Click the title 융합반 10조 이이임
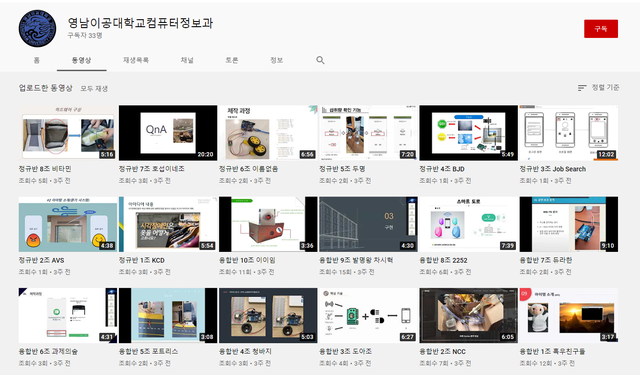Viewport: 640px width, 375px height. 247,260
